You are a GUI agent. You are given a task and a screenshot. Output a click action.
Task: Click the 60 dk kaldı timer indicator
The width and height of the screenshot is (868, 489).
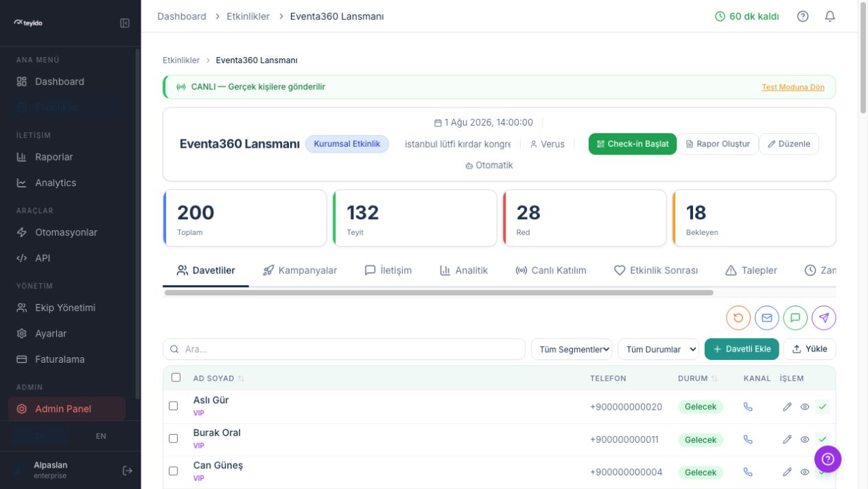click(x=747, y=16)
